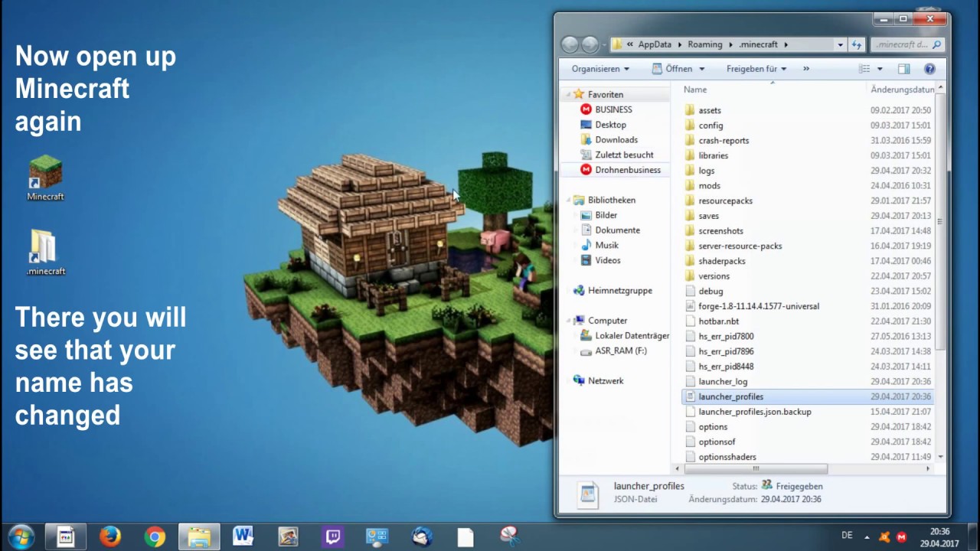Click inside the .minecraft search field
This screenshot has width=980, height=551.
point(900,44)
